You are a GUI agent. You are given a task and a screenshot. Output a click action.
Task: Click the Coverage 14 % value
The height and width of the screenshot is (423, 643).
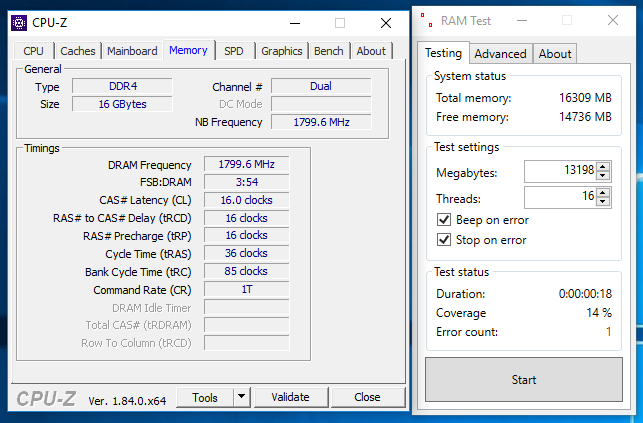599,313
